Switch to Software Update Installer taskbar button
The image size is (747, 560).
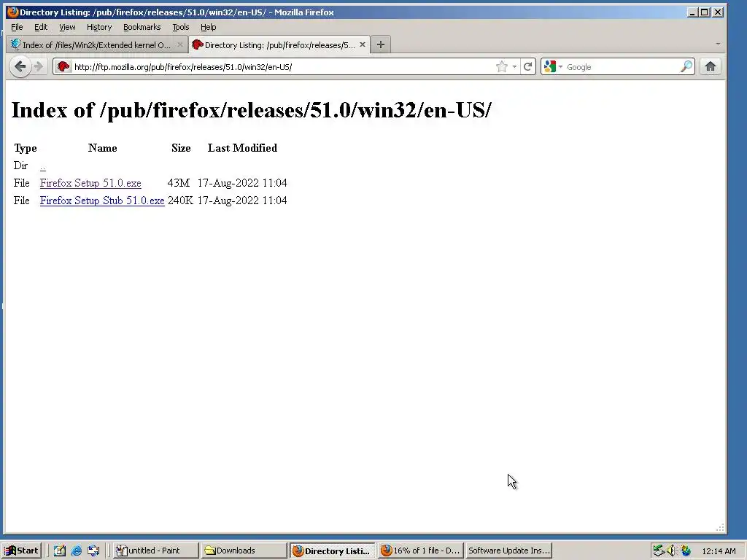(508, 551)
